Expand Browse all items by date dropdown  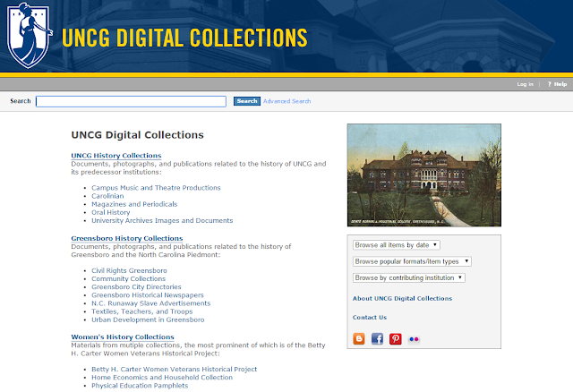point(397,244)
